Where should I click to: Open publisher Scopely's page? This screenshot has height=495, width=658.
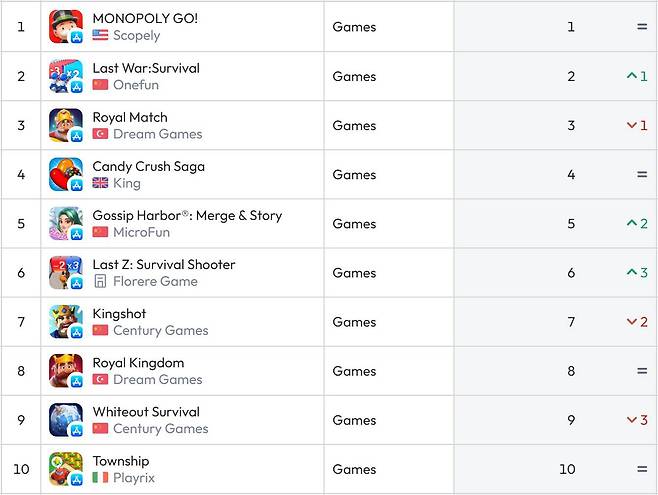coord(136,36)
